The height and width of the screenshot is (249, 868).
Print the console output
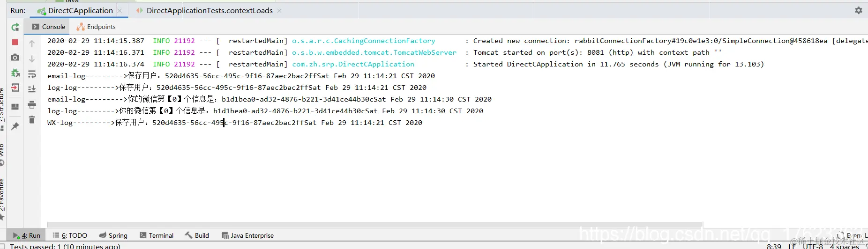pos(32,104)
